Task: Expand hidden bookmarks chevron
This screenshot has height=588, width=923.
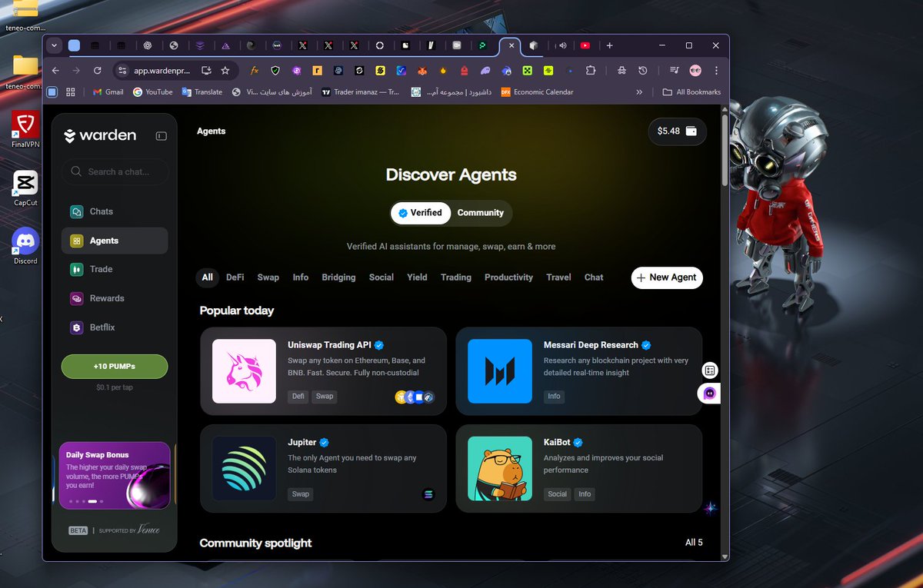Action: 639,92
